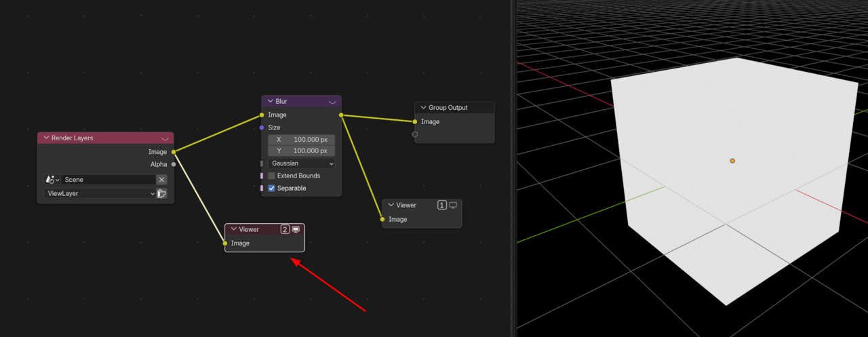
Task: Click the Image socket of Viewer 1 node
Action: 382,219
